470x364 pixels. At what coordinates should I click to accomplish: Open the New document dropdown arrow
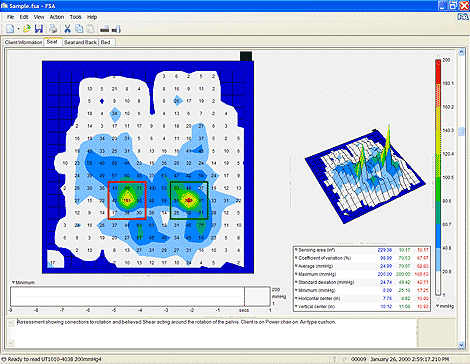tap(18, 29)
